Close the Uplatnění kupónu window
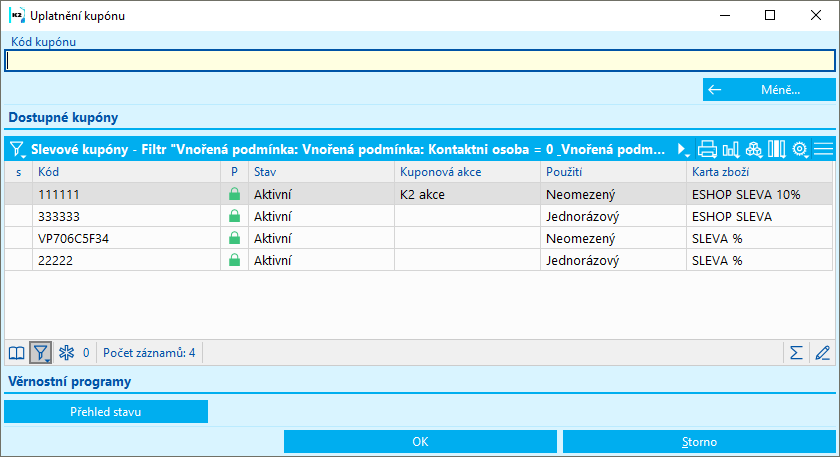This screenshot has height=457, width=840. click(816, 16)
